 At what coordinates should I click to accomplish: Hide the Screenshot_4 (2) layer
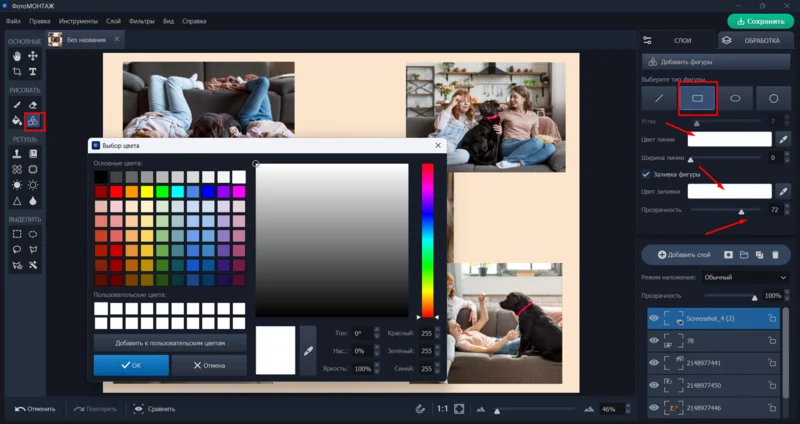pos(654,319)
